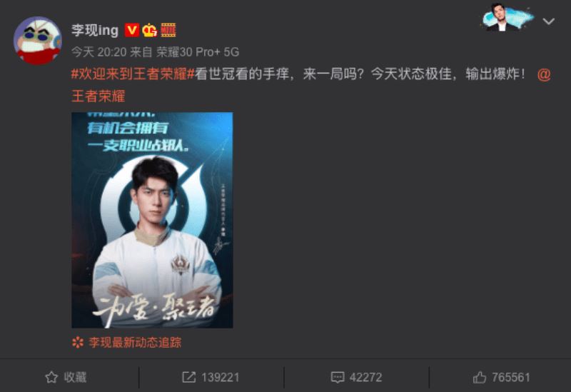571x392 pixels.
Task: Click the crown membership badge
Action: (x=150, y=30)
